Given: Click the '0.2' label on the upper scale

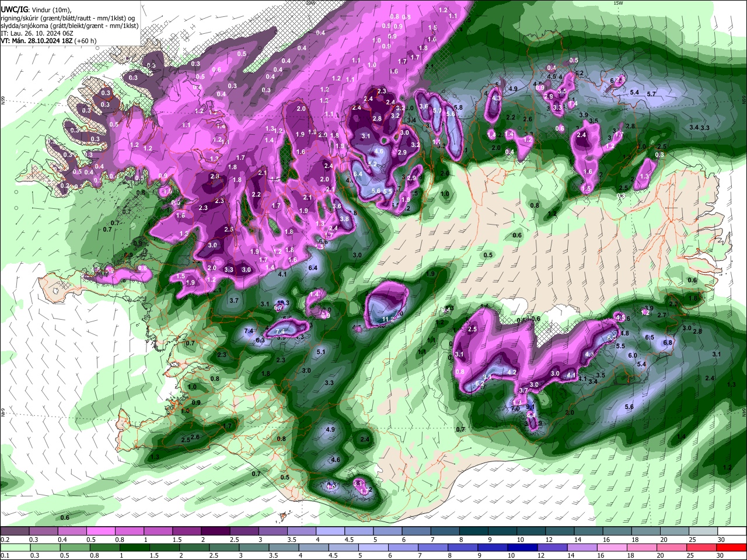Looking at the screenshot, I should (x=5, y=540).
